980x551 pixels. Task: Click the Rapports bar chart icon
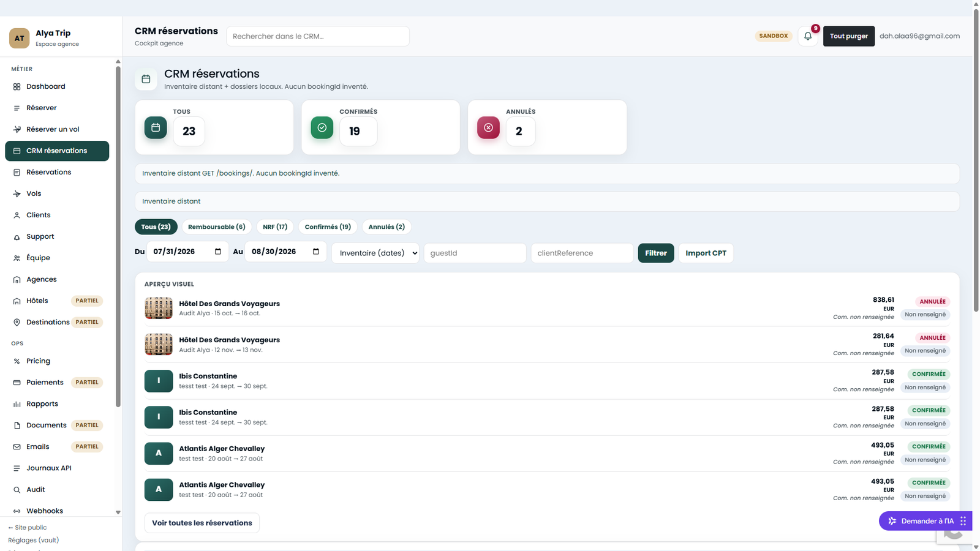17,404
